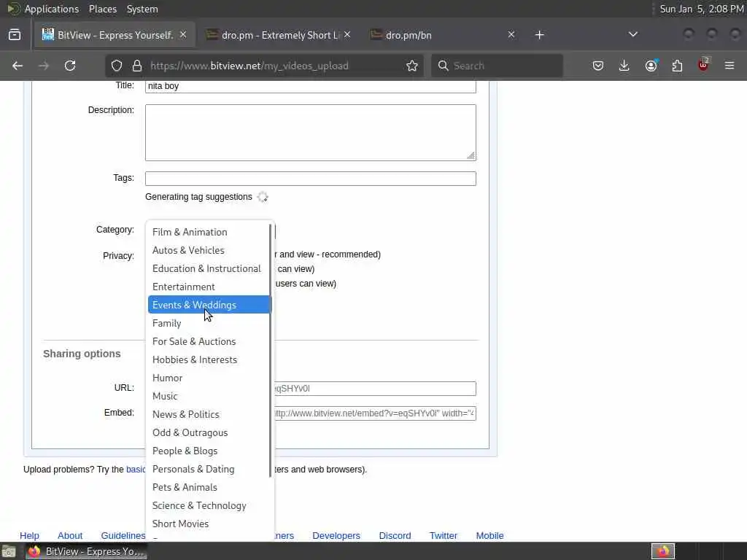Screen dimensions: 747x560
Task: Close the dro.pm/bn tab
Action: pyautogui.click(x=511, y=35)
